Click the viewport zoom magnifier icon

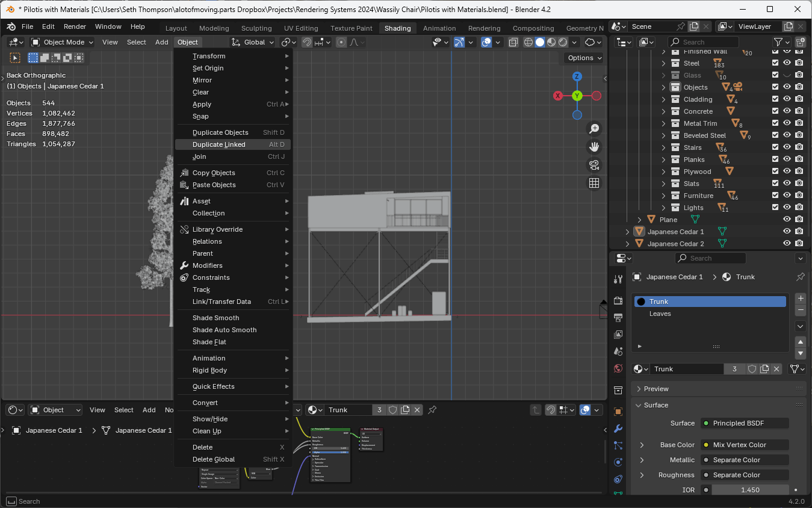(594, 128)
